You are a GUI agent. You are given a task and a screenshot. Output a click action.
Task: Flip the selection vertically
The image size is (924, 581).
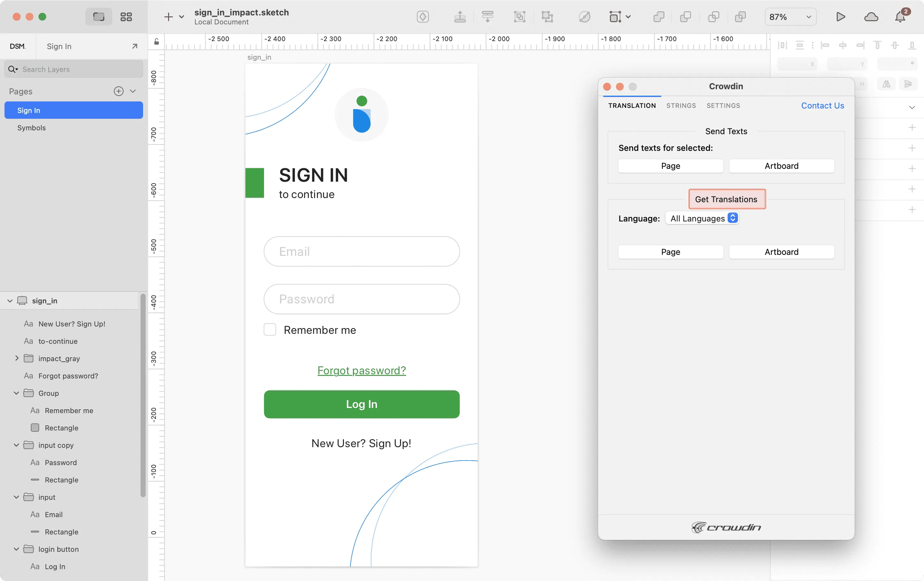[x=908, y=84]
